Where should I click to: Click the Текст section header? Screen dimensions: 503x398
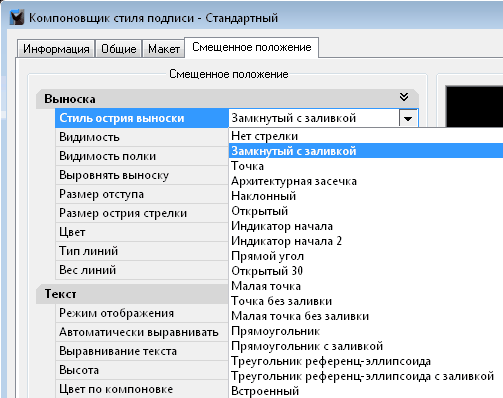pos(132,294)
